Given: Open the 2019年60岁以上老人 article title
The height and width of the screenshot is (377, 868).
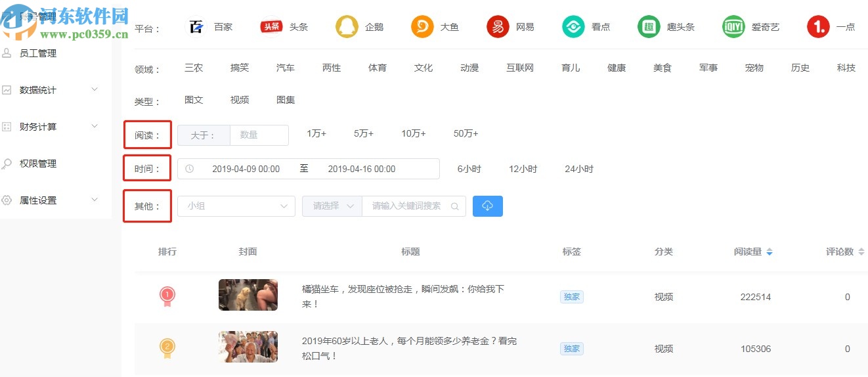Looking at the screenshot, I should click(409, 348).
